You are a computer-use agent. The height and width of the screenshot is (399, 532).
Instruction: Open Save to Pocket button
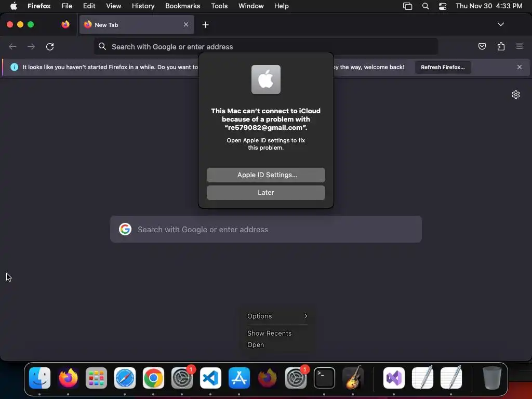click(x=482, y=46)
